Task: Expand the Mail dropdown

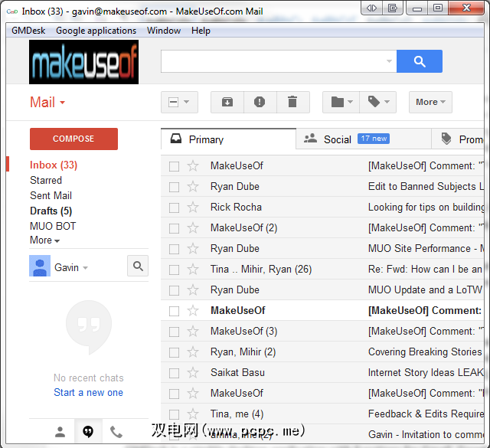Action: coord(47,102)
